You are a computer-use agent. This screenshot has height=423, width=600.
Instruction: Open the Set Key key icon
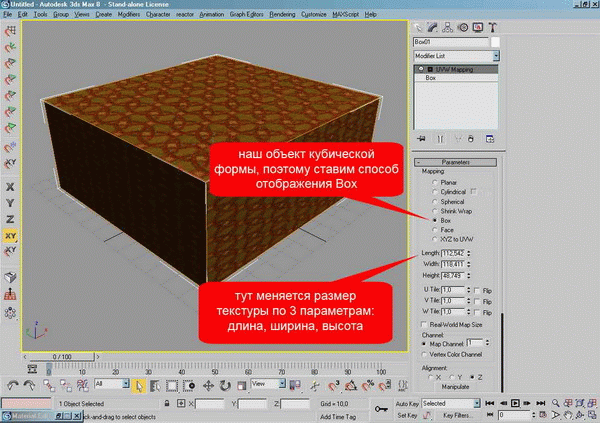coord(379,408)
